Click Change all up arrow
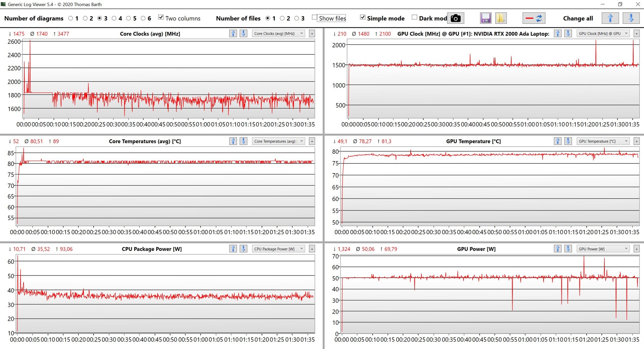 click(610, 18)
